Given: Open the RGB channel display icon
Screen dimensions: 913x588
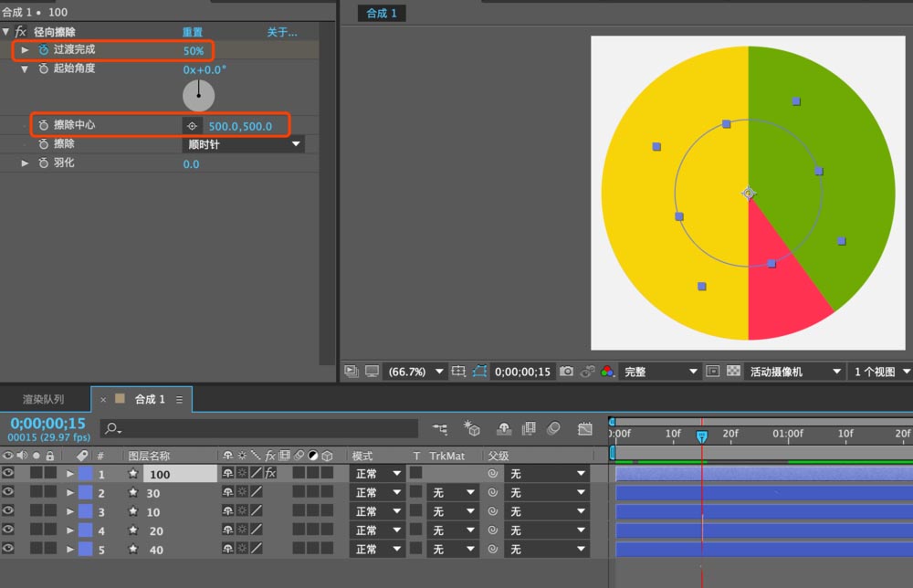Looking at the screenshot, I should [x=606, y=372].
